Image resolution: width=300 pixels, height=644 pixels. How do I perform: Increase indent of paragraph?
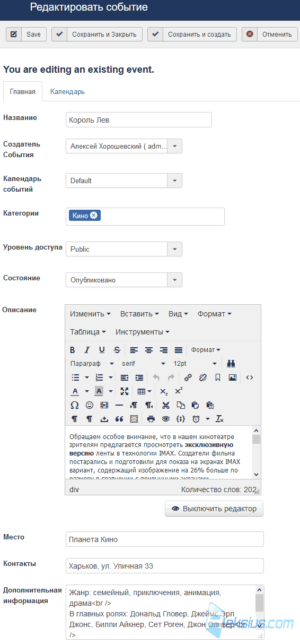tap(139, 377)
